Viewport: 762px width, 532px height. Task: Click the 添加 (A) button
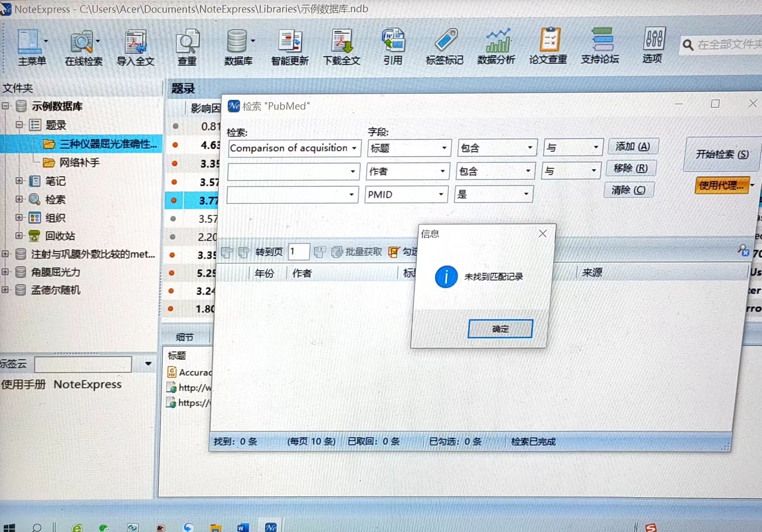(633, 147)
